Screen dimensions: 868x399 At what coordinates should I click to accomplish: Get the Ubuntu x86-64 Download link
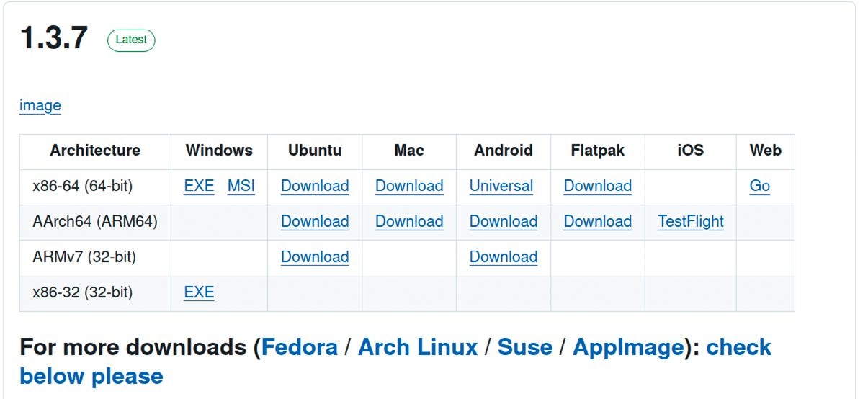coord(315,186)
